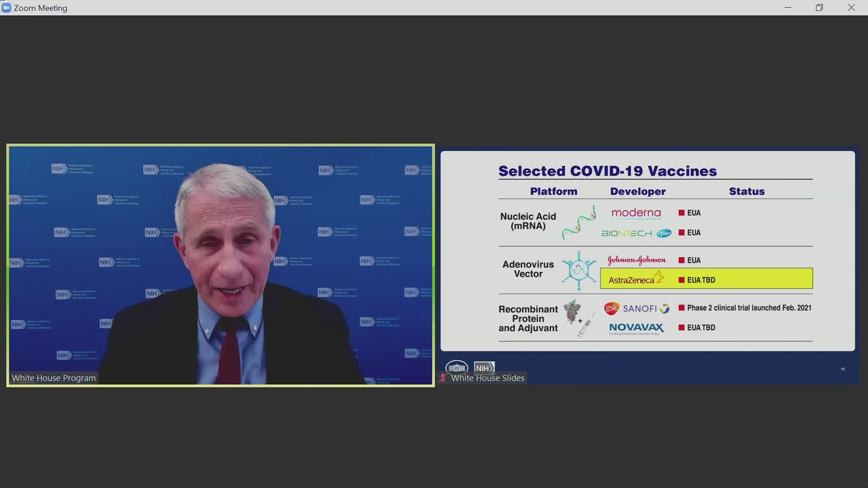Click the spike protein illustration
Screen dimensions: 868x488
(572, 311)
